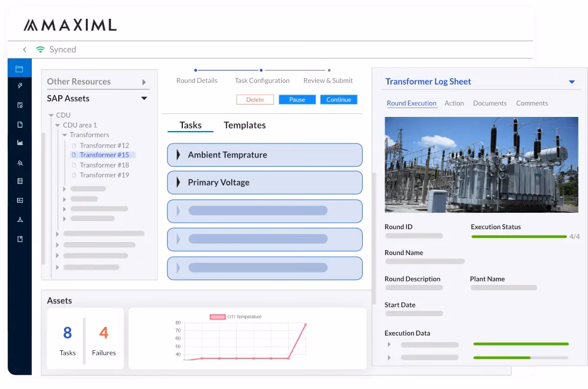Open the network nodes sidebar icon
588x389 pixels.
(x=19, y=220)
